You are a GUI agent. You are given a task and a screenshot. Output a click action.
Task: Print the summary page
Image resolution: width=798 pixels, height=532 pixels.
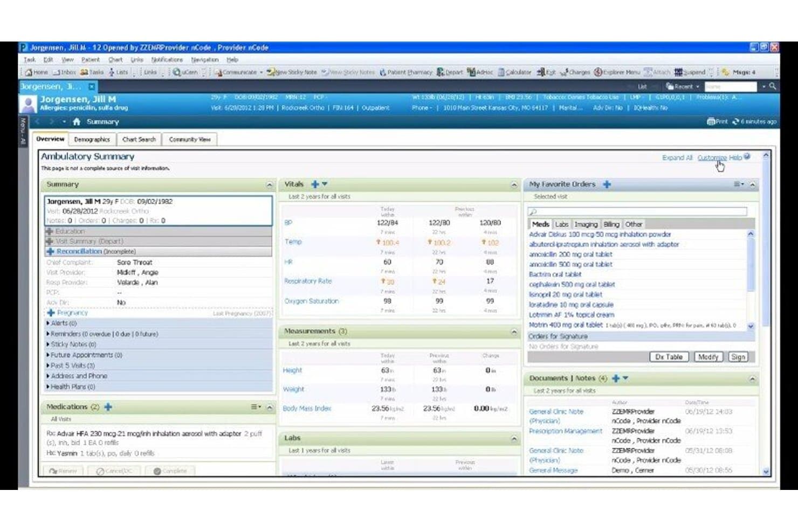[717, 122]
